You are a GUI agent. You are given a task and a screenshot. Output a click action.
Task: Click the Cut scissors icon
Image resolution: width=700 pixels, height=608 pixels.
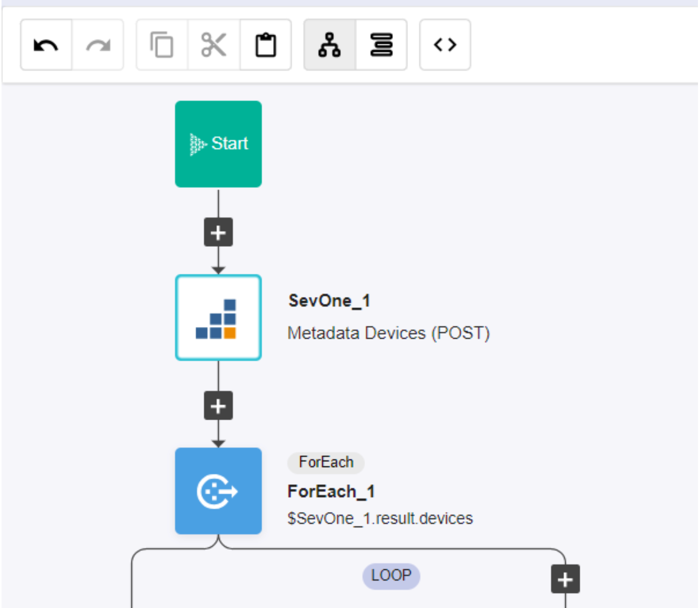pos(214,45)
